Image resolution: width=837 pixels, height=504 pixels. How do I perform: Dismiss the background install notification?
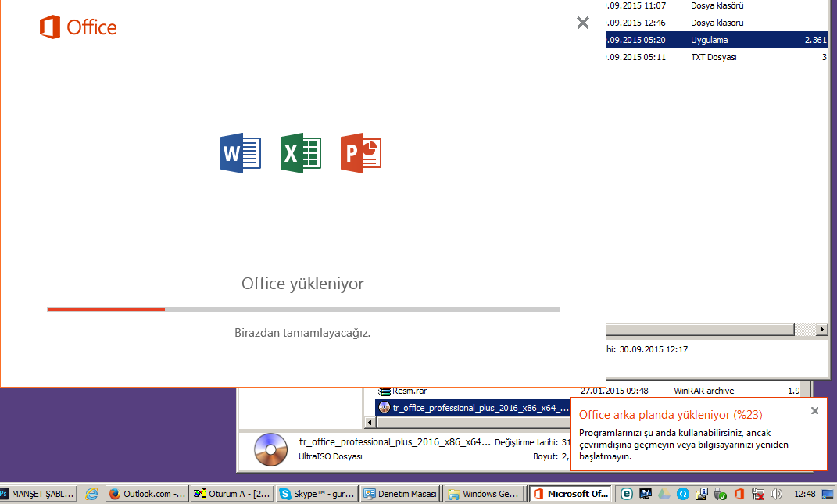[814, 410]
